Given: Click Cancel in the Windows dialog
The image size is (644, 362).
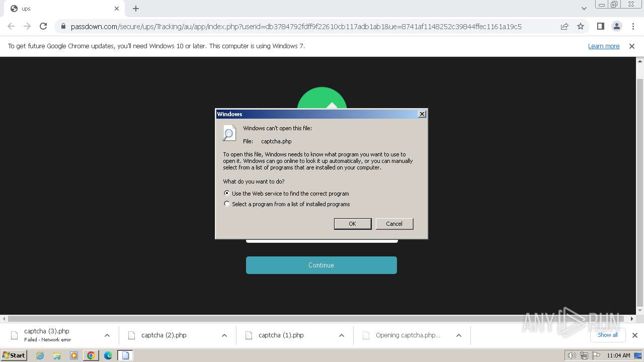Looking at the screenshot, I should pyautogui.click(x=394, y=224).
